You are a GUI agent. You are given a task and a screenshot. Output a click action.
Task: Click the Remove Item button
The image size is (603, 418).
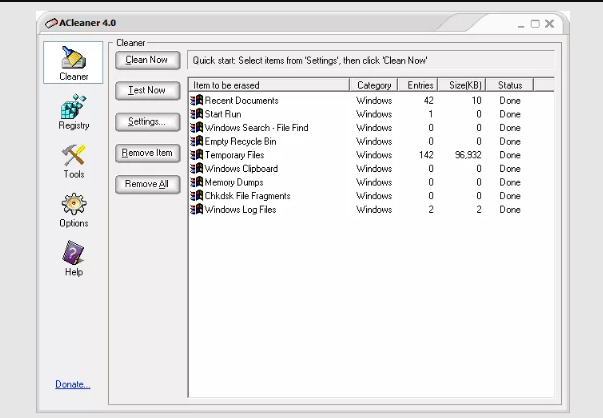click(x=148, y=153)
